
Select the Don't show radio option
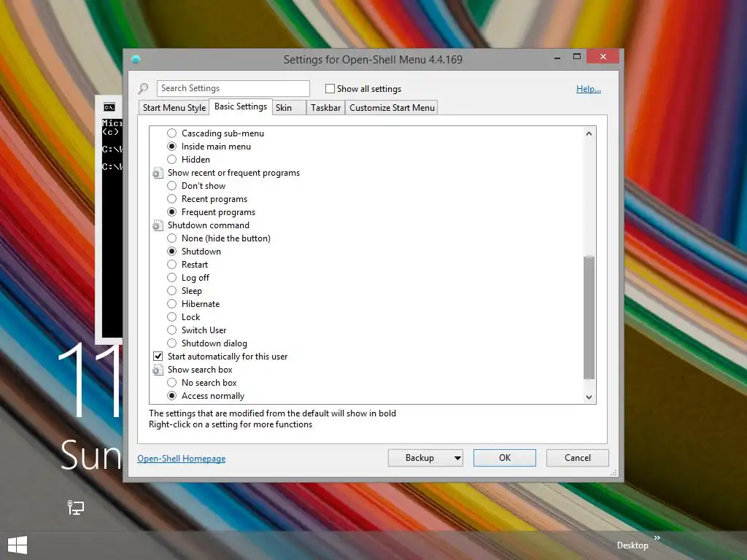pyautogui.click(x=172, y=186)
